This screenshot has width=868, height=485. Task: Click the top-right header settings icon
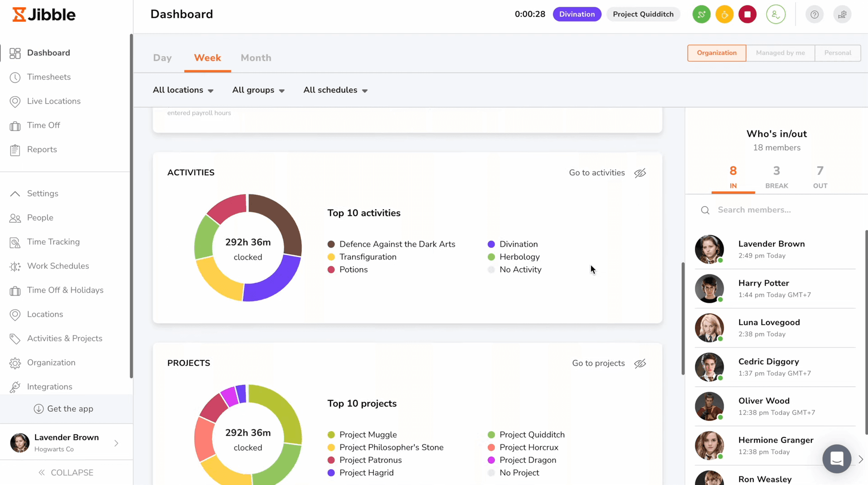pyautogui.click(x=842, y=14)
